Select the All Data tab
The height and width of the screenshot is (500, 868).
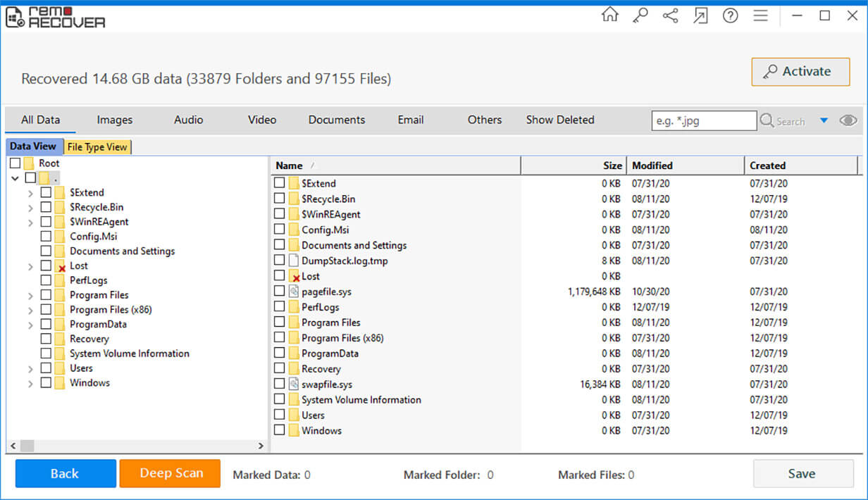tap(40, 120)
